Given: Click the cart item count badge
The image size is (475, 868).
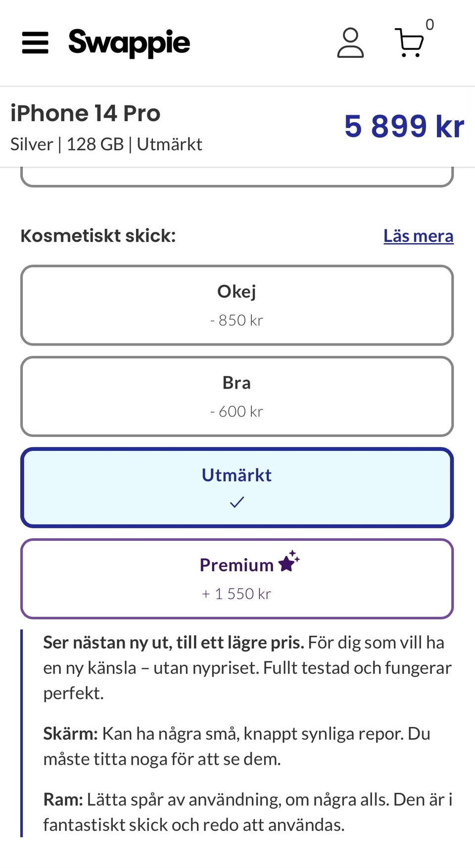Looking at the screenshot, I should click(x=429, y=25).
